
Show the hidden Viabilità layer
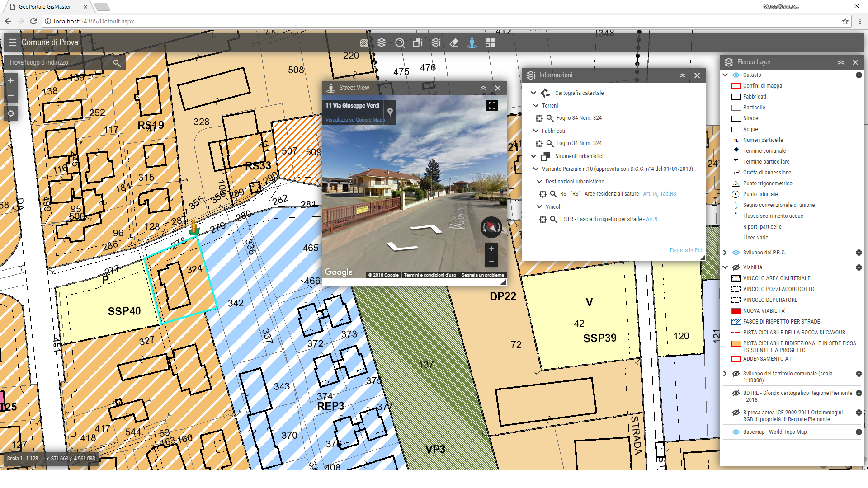click(x=736, y=267)
